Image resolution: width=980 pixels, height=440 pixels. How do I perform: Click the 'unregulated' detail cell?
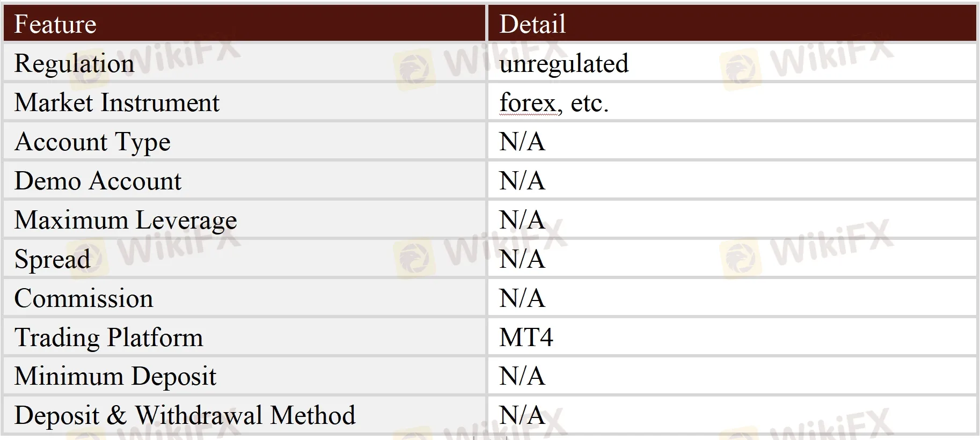(564, 63)
